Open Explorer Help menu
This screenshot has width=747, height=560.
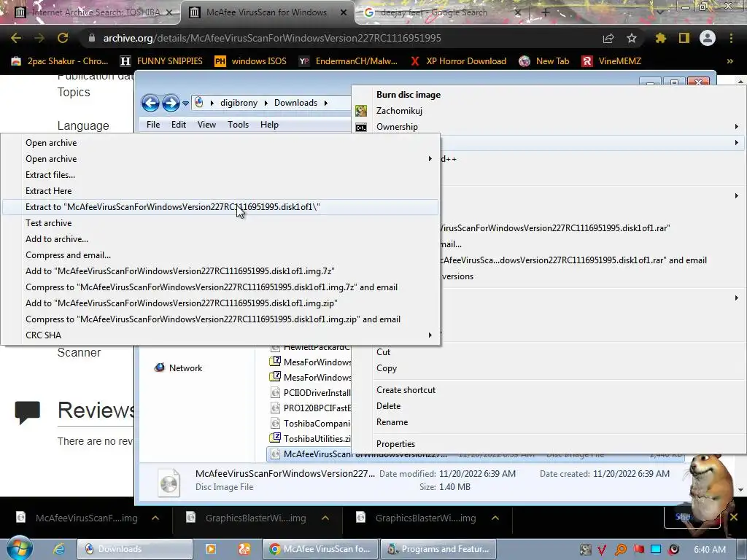(x=269, y=124)
